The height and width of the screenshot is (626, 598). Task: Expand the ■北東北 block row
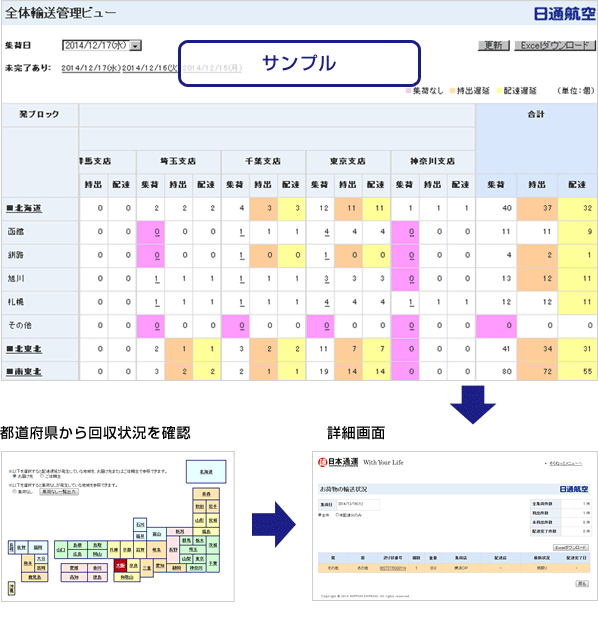click(24, 349)
